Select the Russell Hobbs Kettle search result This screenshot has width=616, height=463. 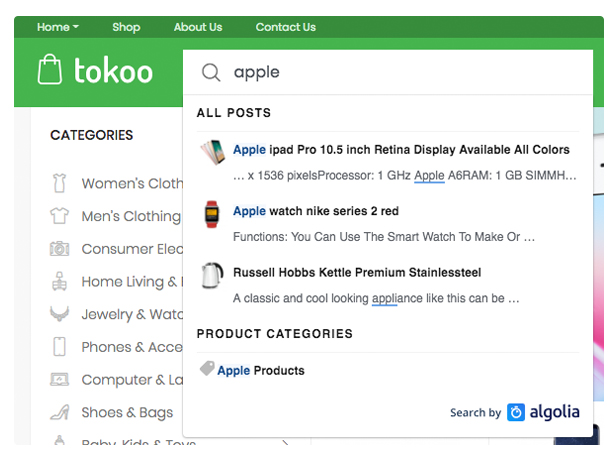pyautogui.click(x=357, y=272)
